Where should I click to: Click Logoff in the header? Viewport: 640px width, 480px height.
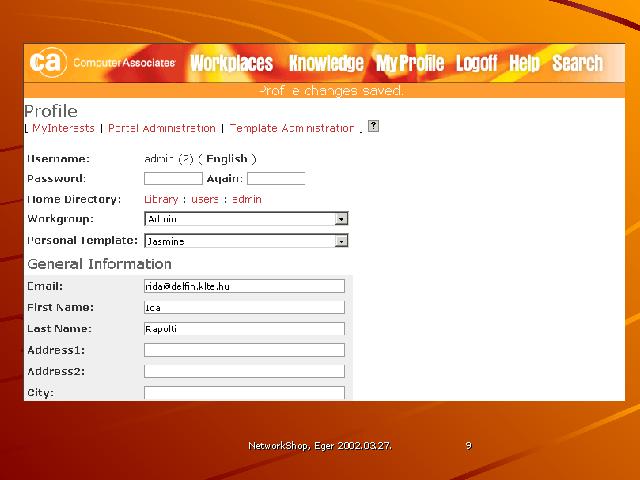476,63
